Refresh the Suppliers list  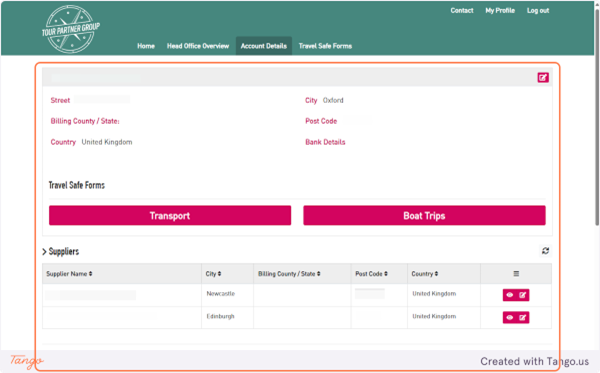pyautogui.click(x=545, y=251)
